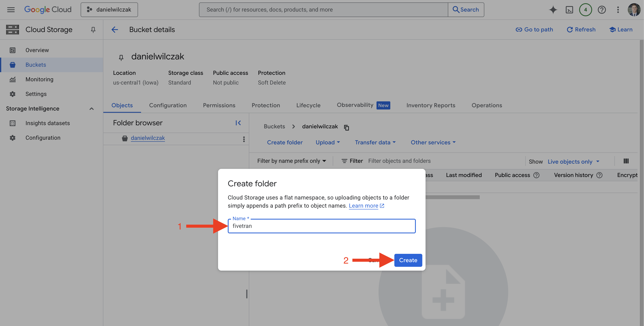Image resolution: width=644 pixels, height=326 pixels.
Task: Click the Refresh button
Action: coord(581,30)
